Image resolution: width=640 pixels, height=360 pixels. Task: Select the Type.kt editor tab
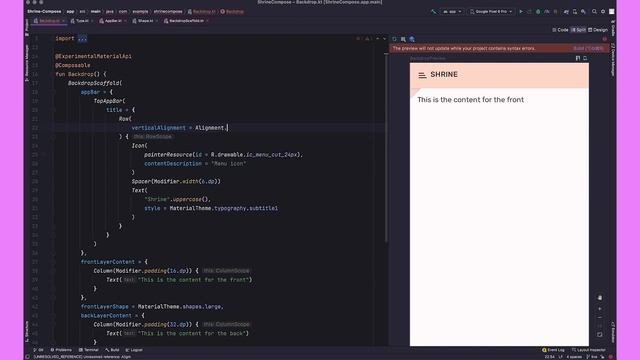82,21
